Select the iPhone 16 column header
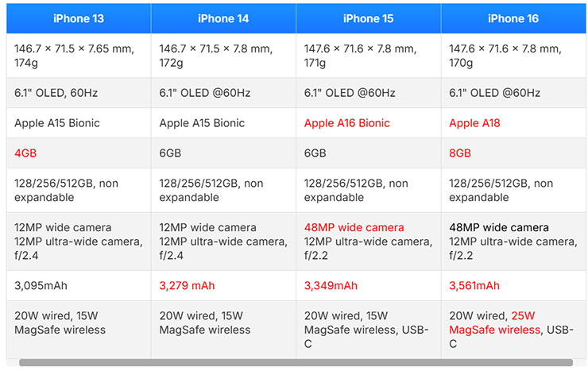This screenshot has height=371, width=588. tap(513, 18)
